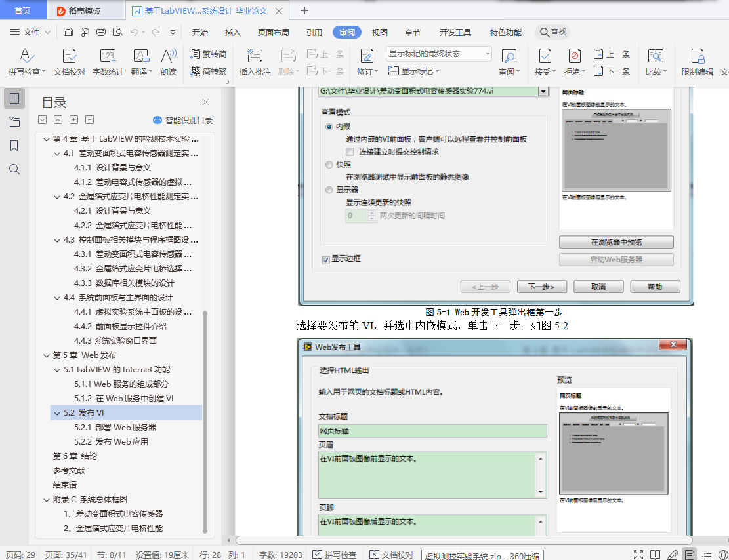The width and height of the screenshot is (729, 560).
Task: Switch to the 页面布局 ribbon tab
Action: click(274, 32)
